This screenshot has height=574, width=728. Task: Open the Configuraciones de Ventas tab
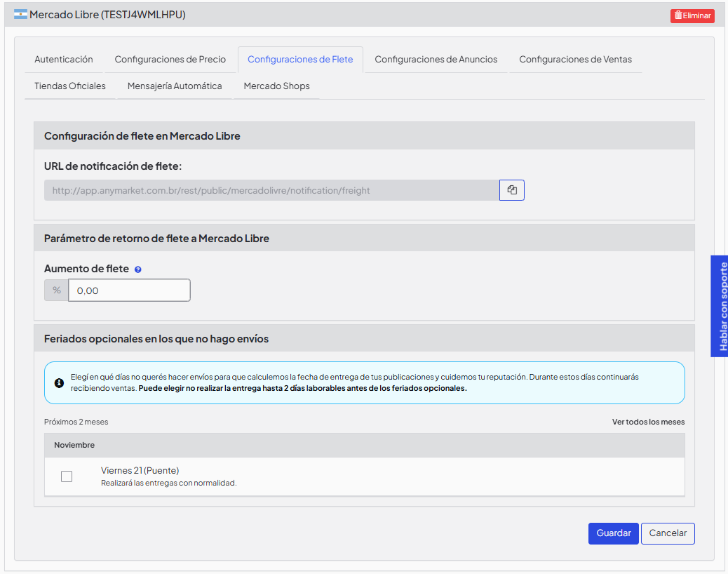pos(575,60)
